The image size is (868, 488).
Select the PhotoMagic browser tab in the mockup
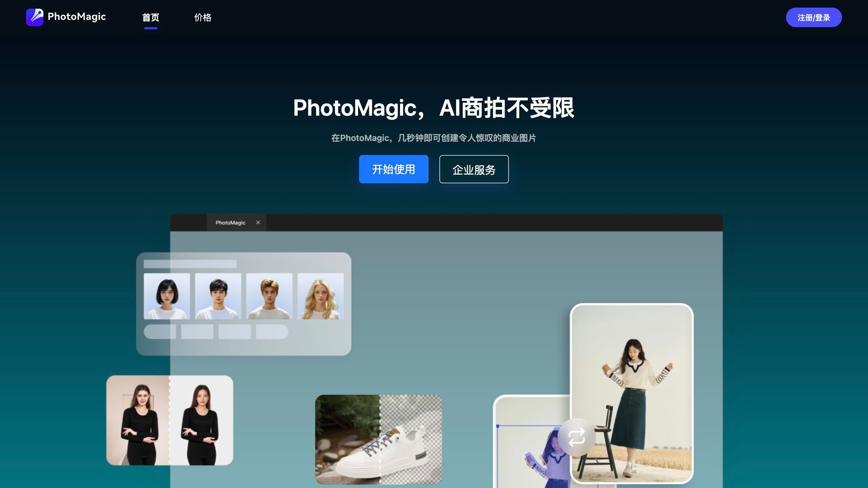point(230,223)
